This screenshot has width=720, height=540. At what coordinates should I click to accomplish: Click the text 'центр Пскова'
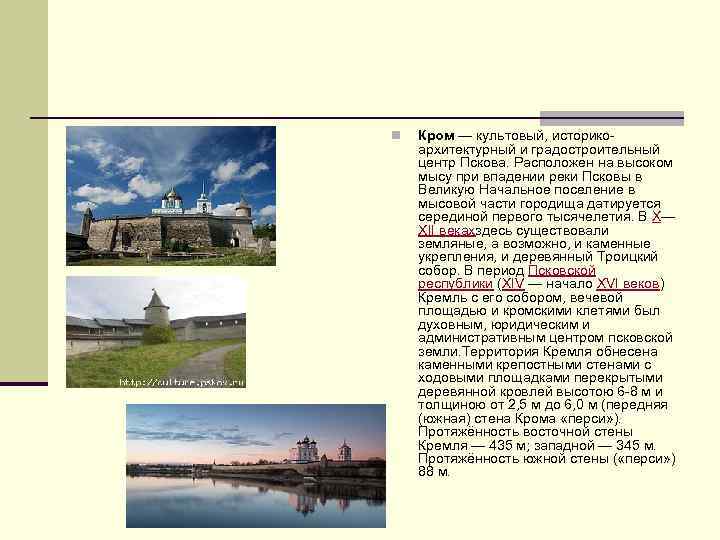click(x=462, y=163)
